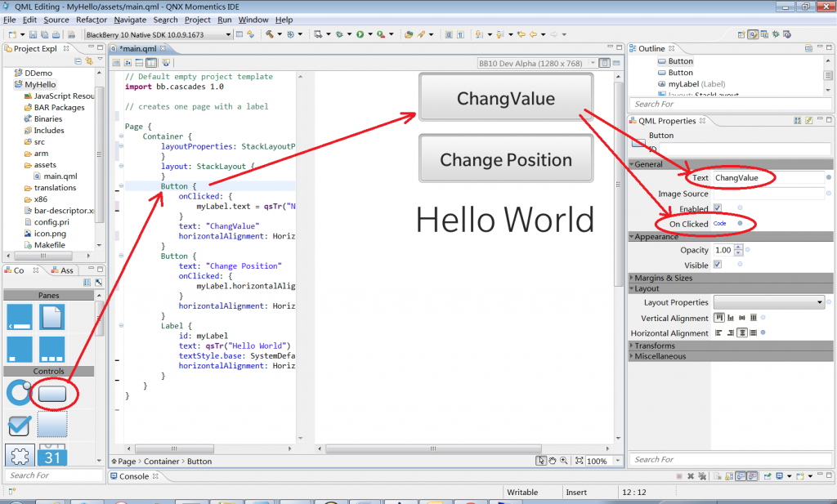Select the ActivityIndicator ring control in palette
This screenshot has height=504, width=837.
20,393
